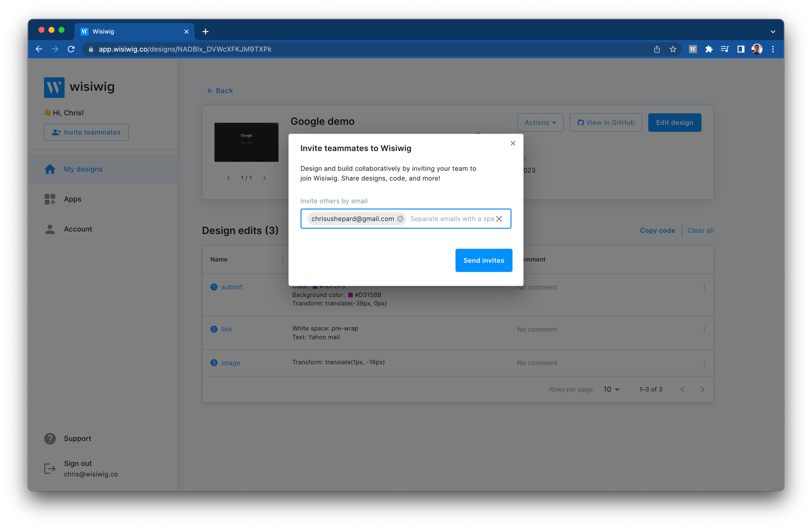Open the more options for image row

pos(704,363)
